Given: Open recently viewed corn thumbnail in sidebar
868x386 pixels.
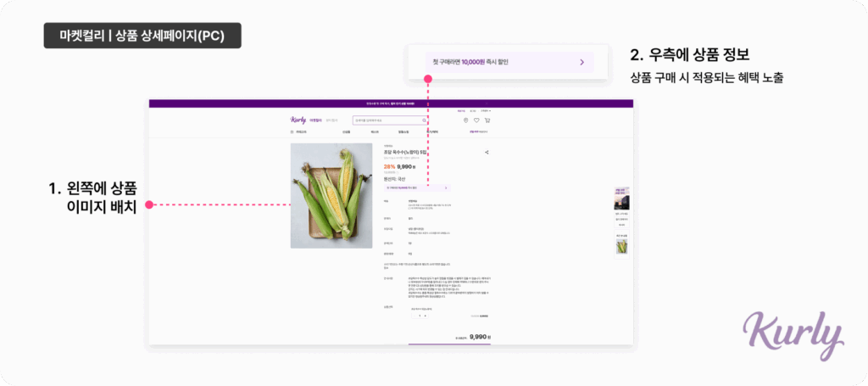Looking at the screenshot, I should tap(621, 247).
